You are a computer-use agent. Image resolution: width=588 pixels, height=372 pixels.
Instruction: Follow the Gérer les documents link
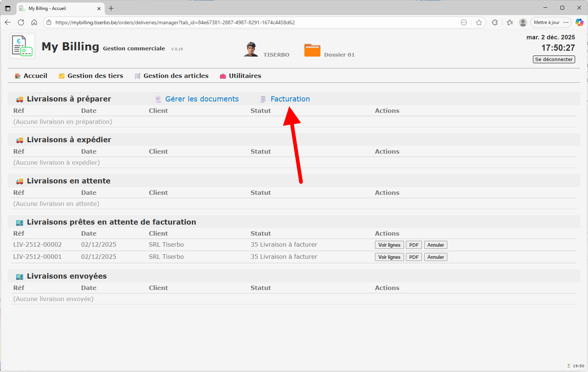(202, 99)
